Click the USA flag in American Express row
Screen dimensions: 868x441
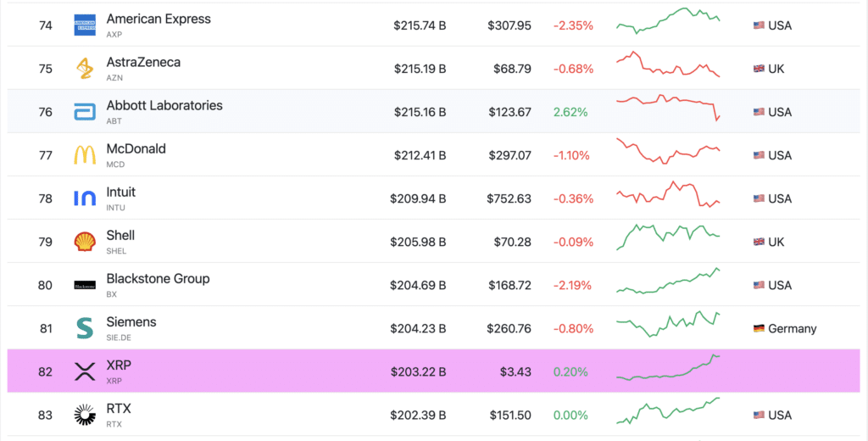pos(759,25)
